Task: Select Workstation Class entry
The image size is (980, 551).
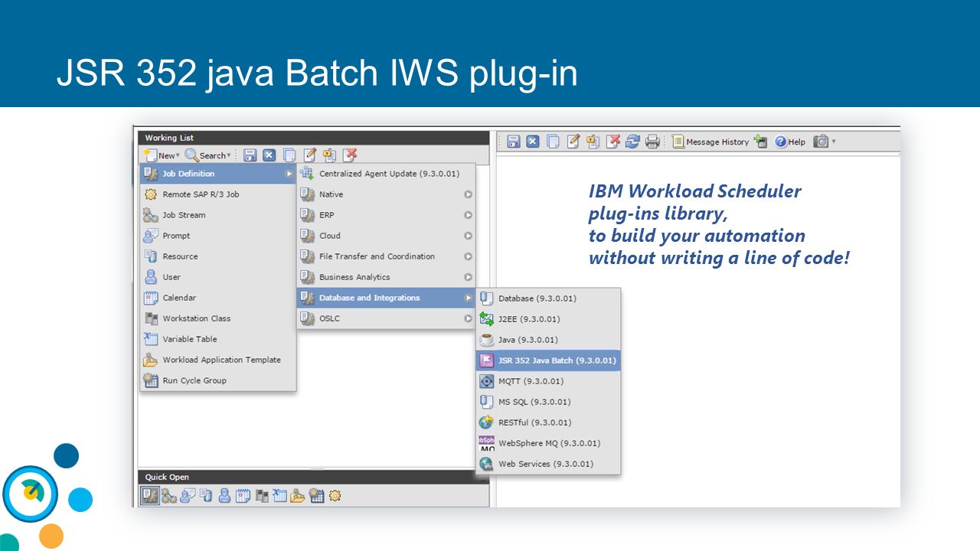Action: coord(218,318)
